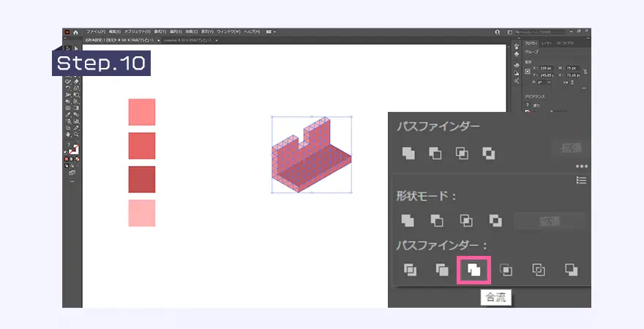Click the Adobe help search field
The image size is (644, 329).
541,32
